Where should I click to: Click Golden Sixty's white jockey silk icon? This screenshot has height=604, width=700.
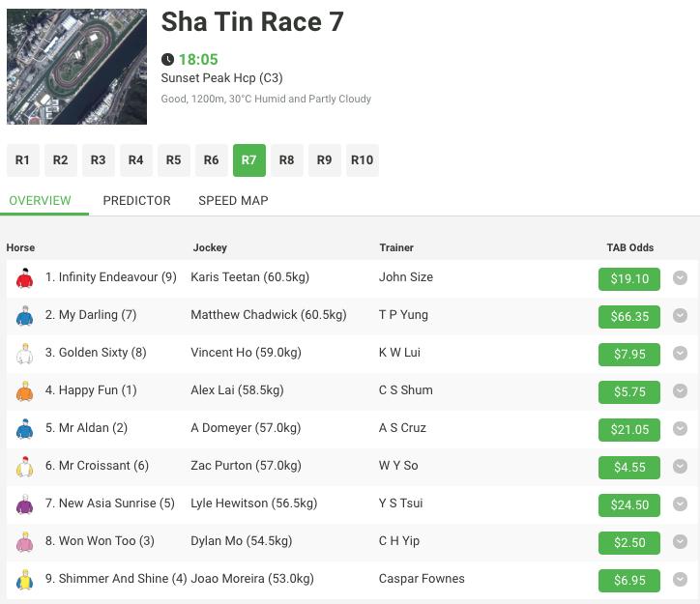(x=24, y=354)
